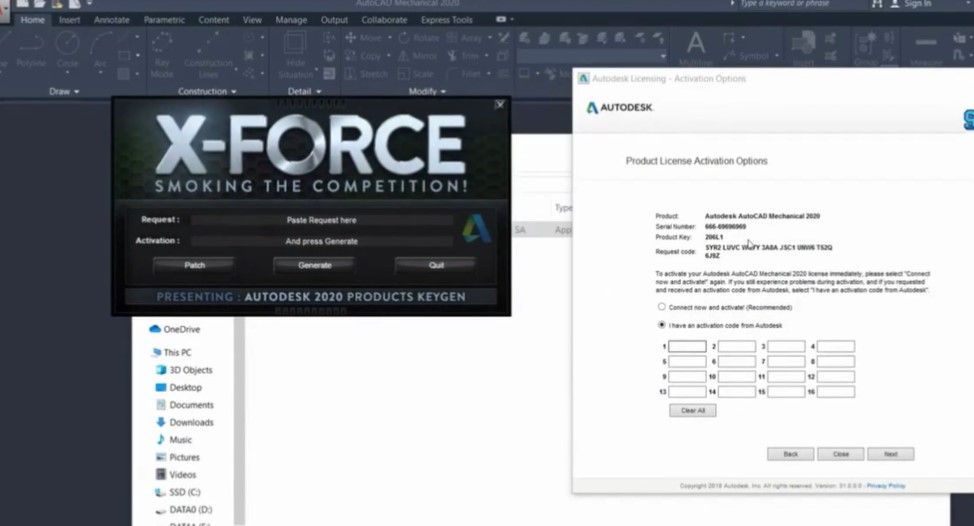Switch to the View ribbon tab
Viewport: 974px width, 526px height.
coord(252,20)
